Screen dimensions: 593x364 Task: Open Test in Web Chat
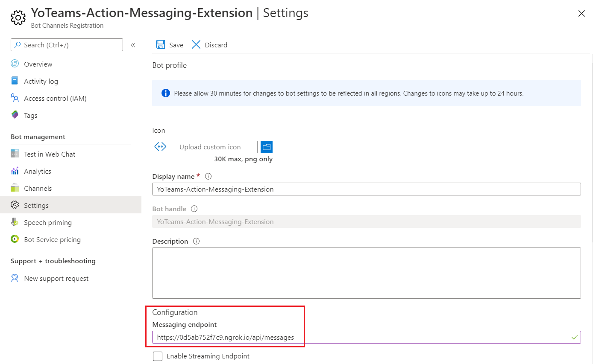[50, 154]
